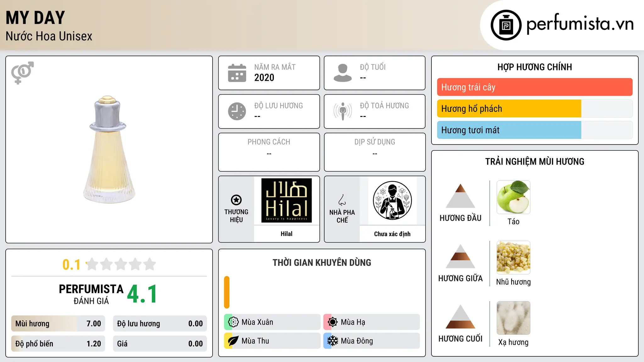This screenshot has height=362, width=644.
Task: Select the Nhũ hương note image
Action: 513,258
